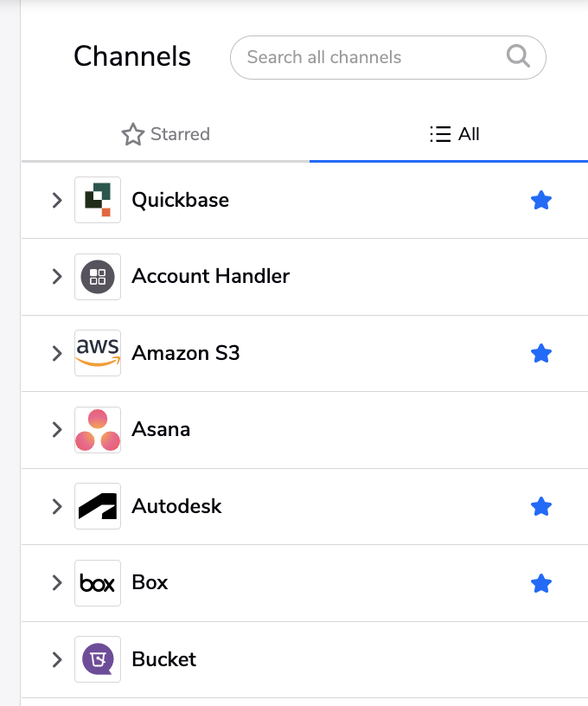Viewport: 588px width, 706px height.
Task: Click the Autodesk logo icon
Action: pyautogui.click(x=98, y=506)
